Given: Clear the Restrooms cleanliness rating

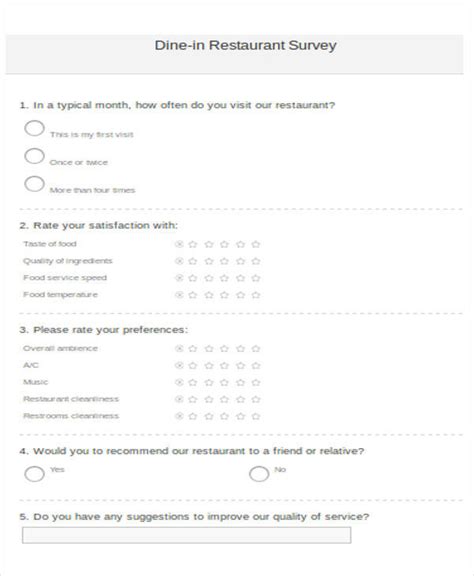Looking at the screenshot, I should click(179, 416).
